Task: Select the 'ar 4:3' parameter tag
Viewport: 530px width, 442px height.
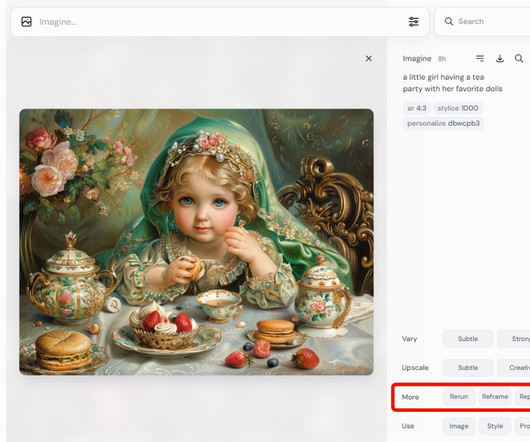Action: (417, 108)
